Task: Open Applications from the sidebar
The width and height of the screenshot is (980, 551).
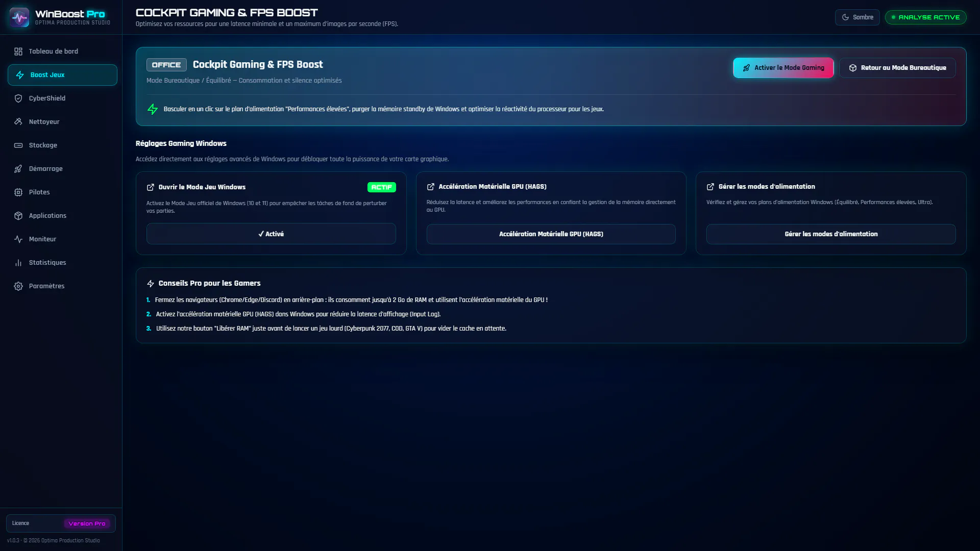Action: tap(62, 216)
